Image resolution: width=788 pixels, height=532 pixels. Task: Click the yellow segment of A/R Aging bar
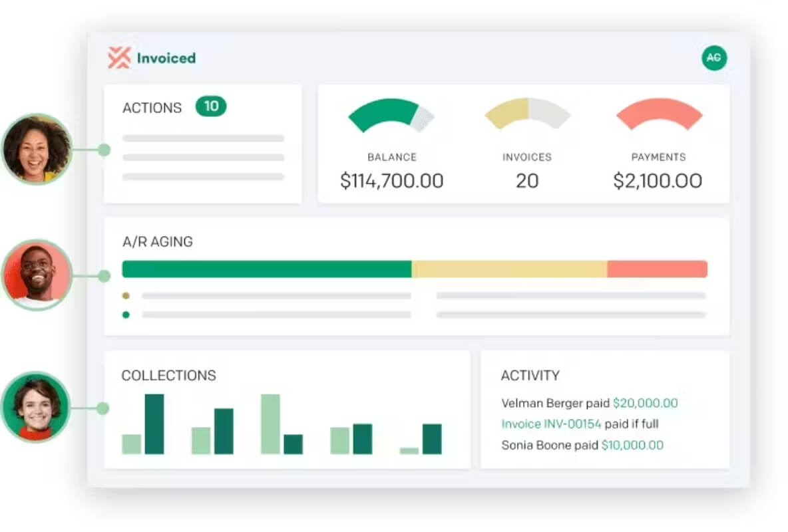[509, 269]
